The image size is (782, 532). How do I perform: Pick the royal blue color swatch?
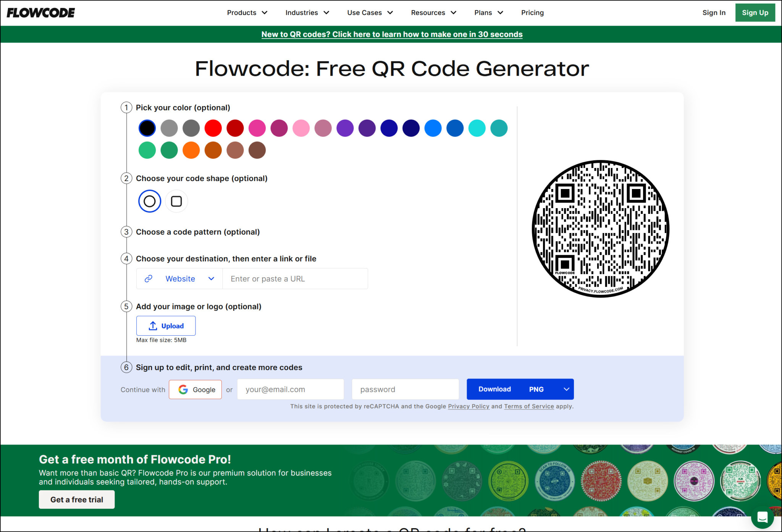(389, 128)
